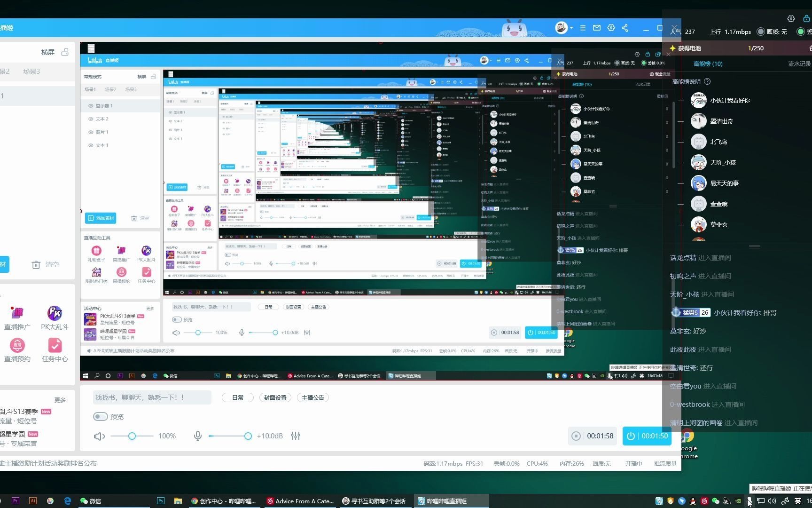Adjust the speaker volume slider at 100%
The width and height of the screenshot is (812, 508).
(132, 437)
